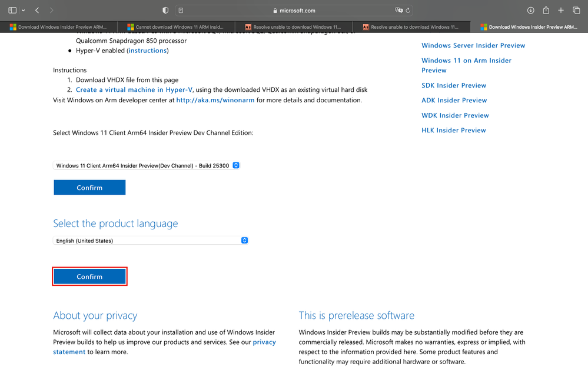Switch to second Resolve unable to download tab
Screen dimensions: 588x367
click(411, 27)
